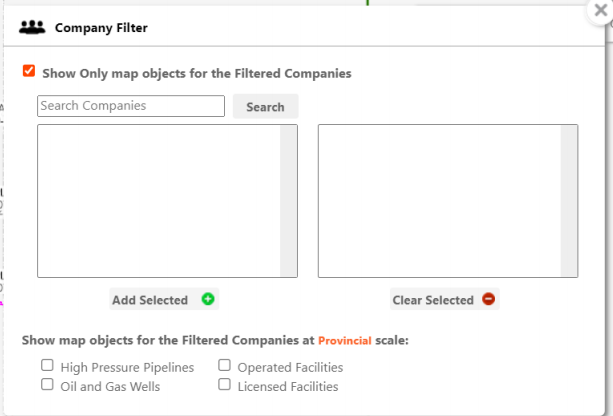The height and width of the screenshot is (416, 613).
Task: Focus the Search Companies text field
Action: coord(131,106)
